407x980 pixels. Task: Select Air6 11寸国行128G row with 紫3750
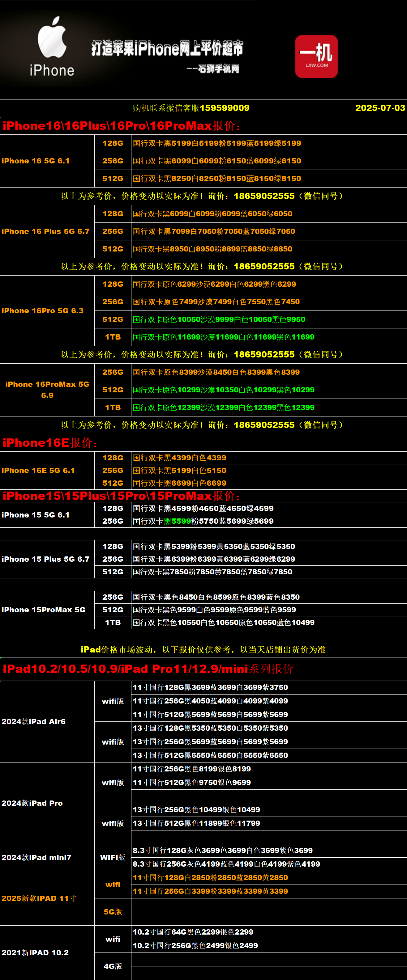pos(269,687)
